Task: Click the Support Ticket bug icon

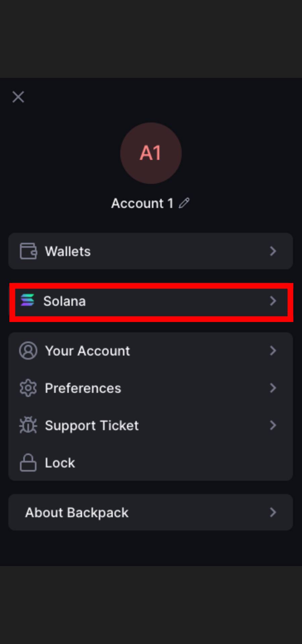Action: [x=28, y=425]
